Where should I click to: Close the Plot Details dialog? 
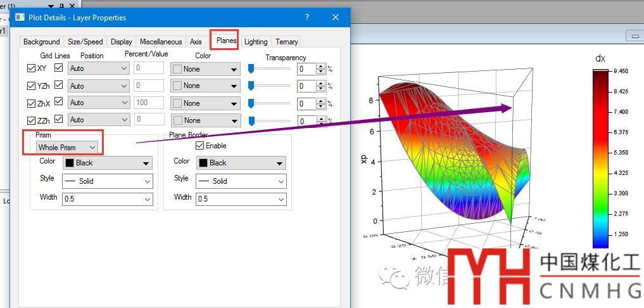click(335, 18)
